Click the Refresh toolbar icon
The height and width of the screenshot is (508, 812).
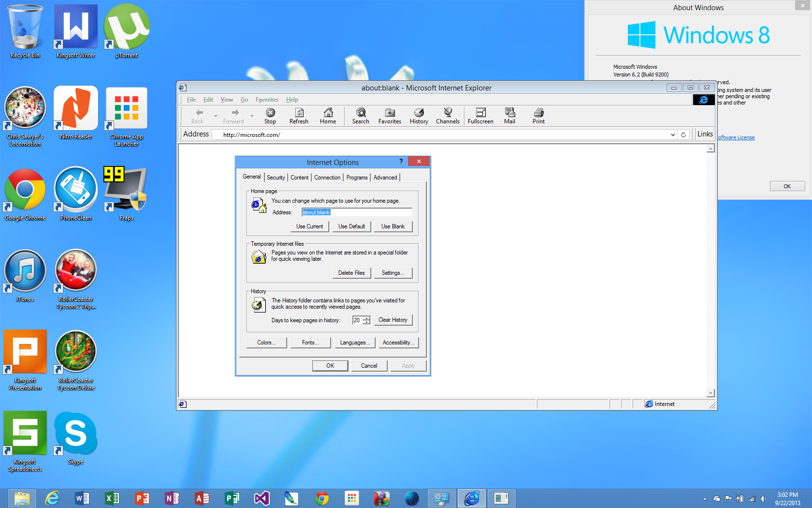coord(299,116)
